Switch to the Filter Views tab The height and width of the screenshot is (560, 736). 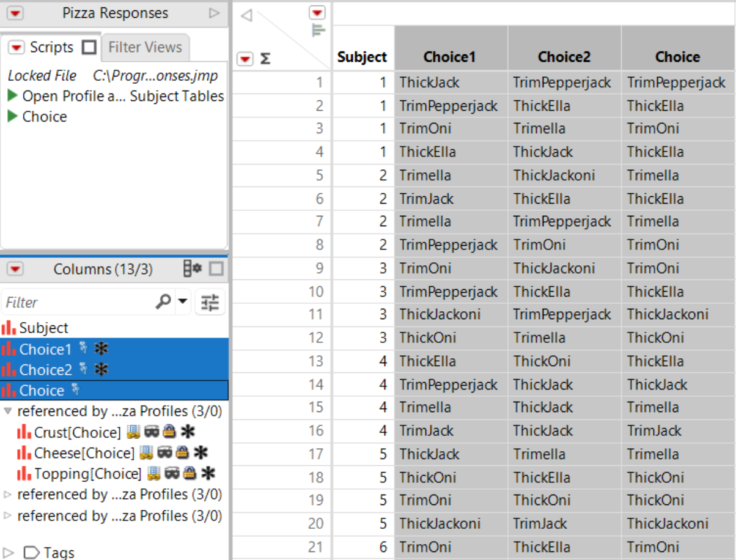click(145, 46)
